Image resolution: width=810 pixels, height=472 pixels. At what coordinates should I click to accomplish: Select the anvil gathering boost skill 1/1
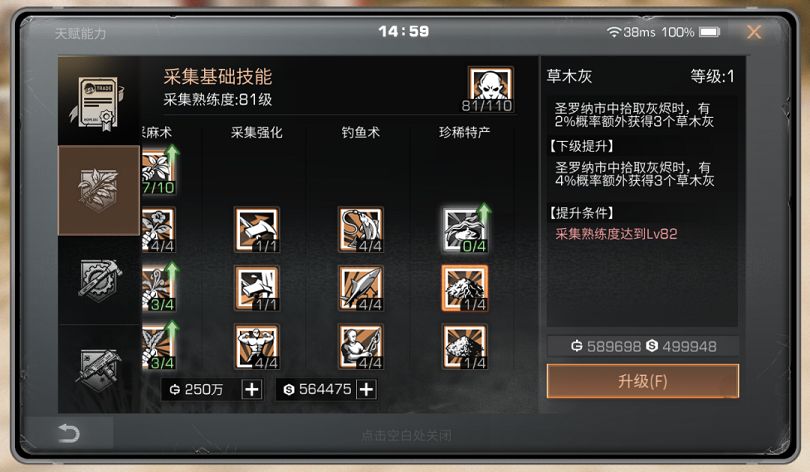257,288
